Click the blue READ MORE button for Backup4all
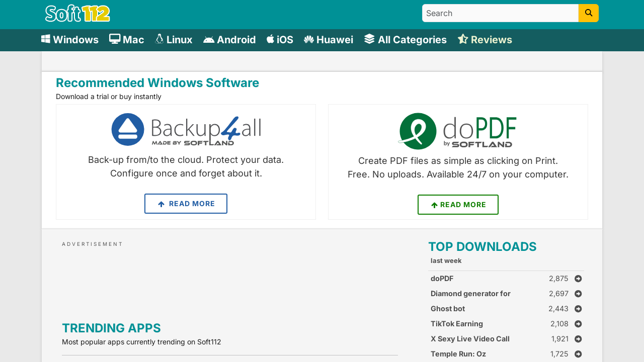The image size is (644, 362). (186, 204)
